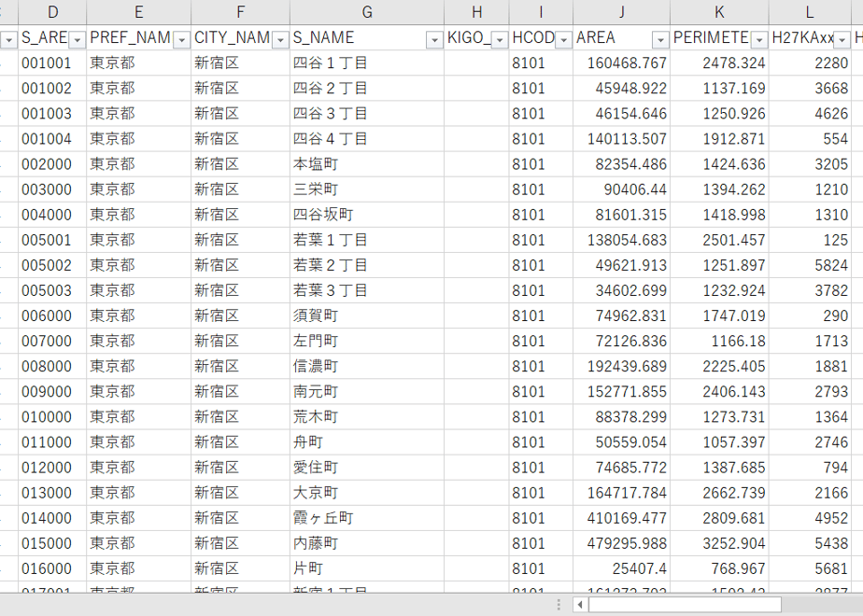Select AREA value 160468.767
The width and height of the screenshot is (863, 616).
[621, 63]
